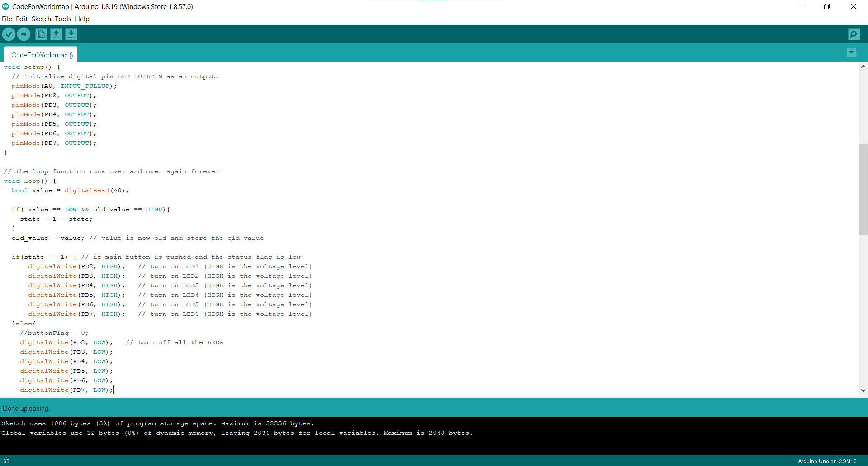Save the sketch with the down-arrow icon
The width and height of the screenshot is (868, 466).
pyautogui.click(x=71, y=34)
